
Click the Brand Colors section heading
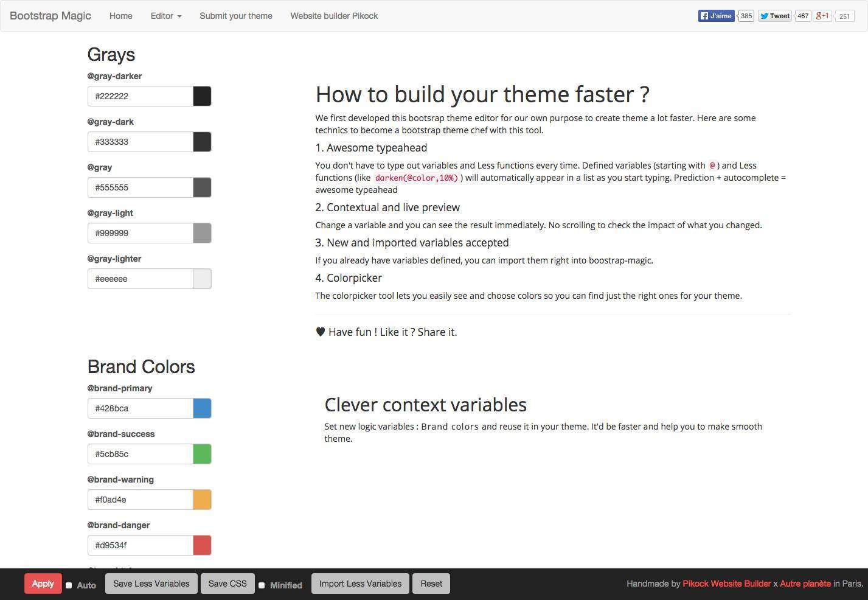(141, 367)
